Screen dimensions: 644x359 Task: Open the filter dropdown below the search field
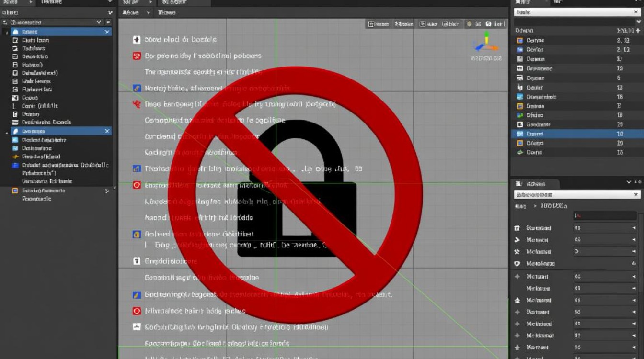(x=637, y=22)
